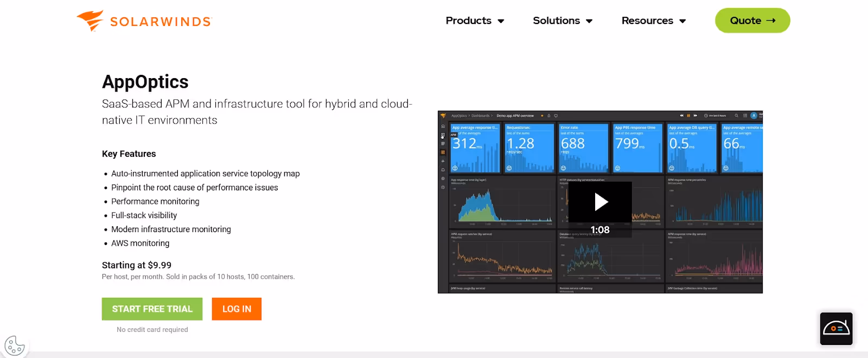Click the 'Full-stack visibility' bullet

pyautogui.click(x=144, y=215)
